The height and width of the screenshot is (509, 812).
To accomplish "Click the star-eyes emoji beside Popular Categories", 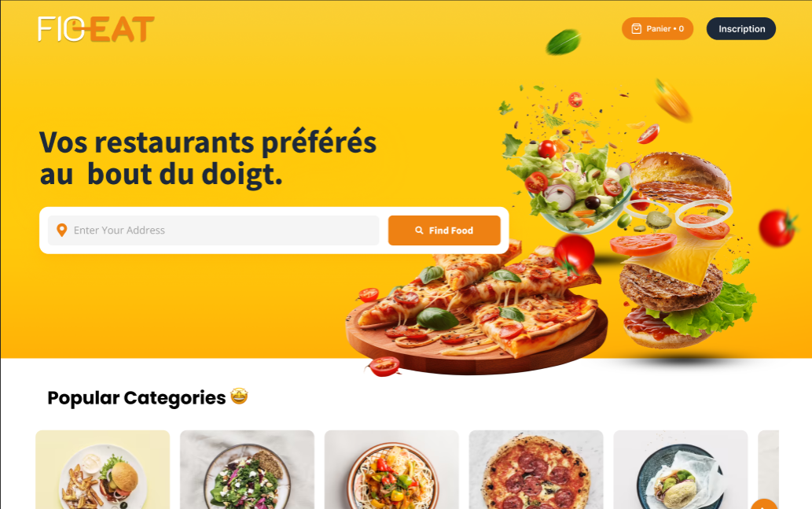I will [x=239, y=397].
